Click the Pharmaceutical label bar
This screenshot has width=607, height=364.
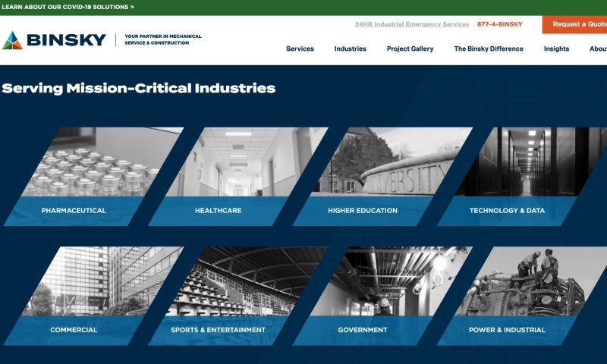point(74,211)
